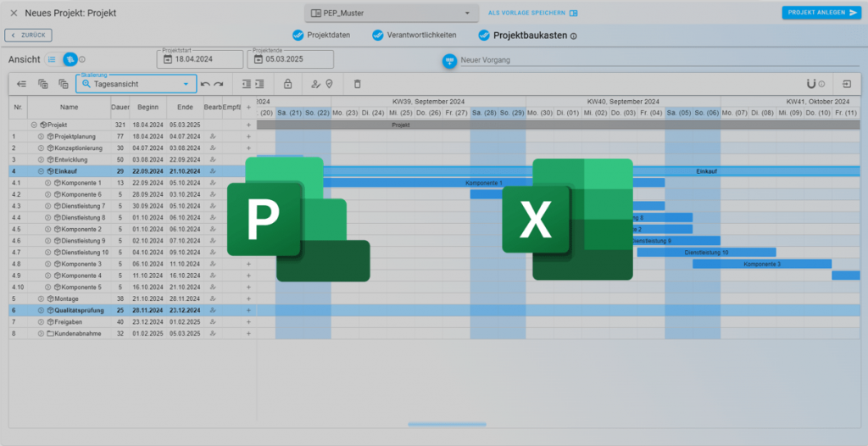Click the Beginn column header
Viewport: 868px width, 446px height.
tap(147, 108)
